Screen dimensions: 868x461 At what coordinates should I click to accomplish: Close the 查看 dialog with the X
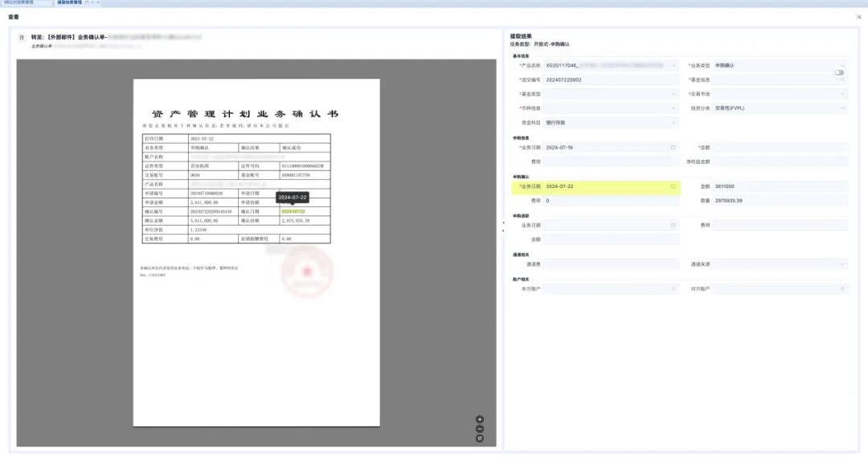tap(859, 17)
